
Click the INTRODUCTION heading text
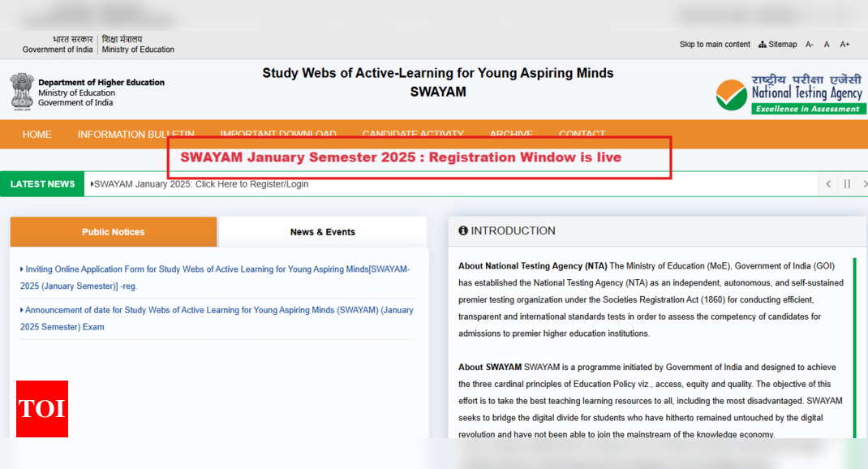(x=513, y=231)
